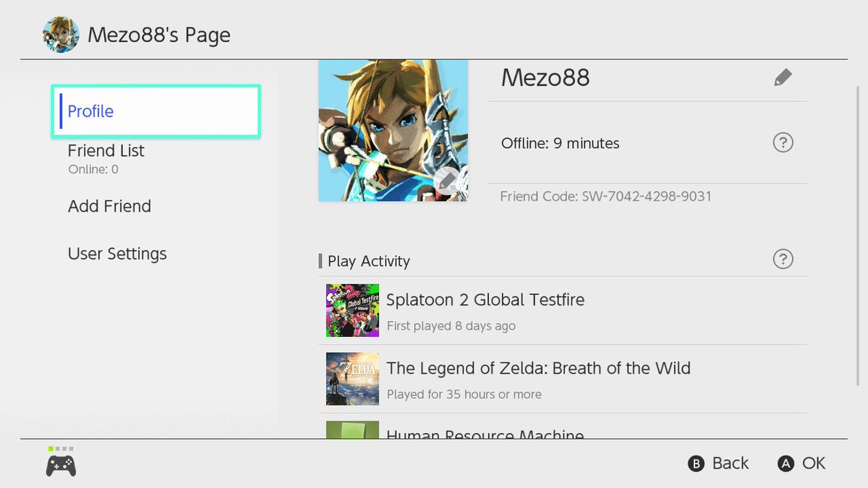Click the small avatar icon in the header

(61, 35)
